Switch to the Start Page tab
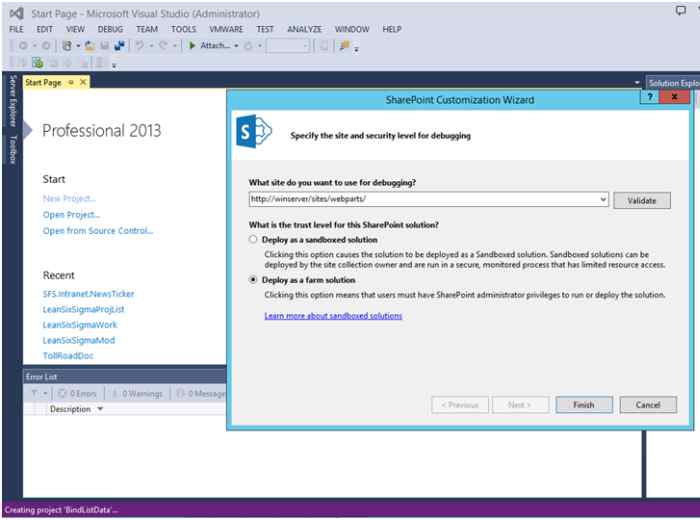 coord(43,83)
